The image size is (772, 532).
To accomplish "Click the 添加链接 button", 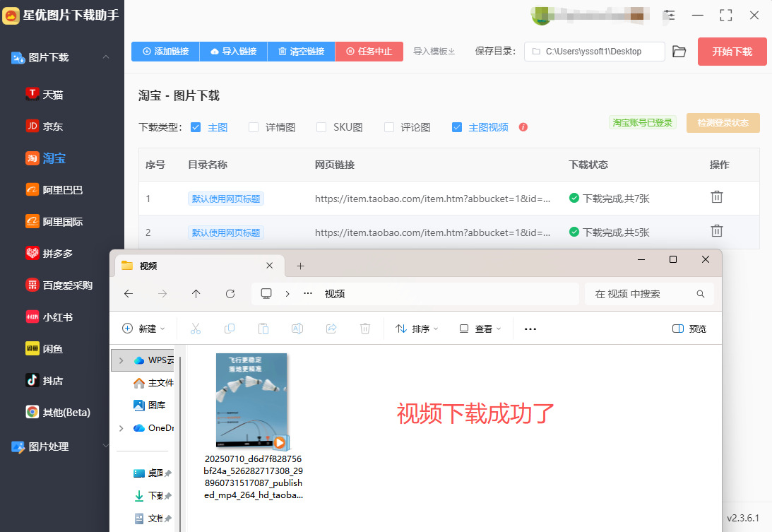I will click(x=165, y=52).
